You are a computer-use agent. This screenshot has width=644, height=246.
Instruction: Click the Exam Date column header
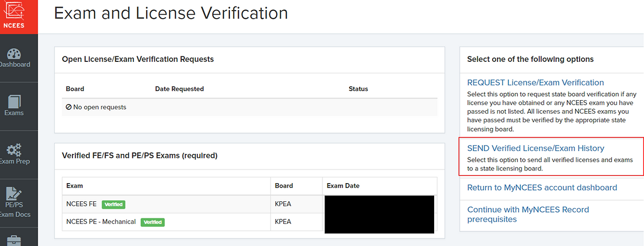point(343,186)
